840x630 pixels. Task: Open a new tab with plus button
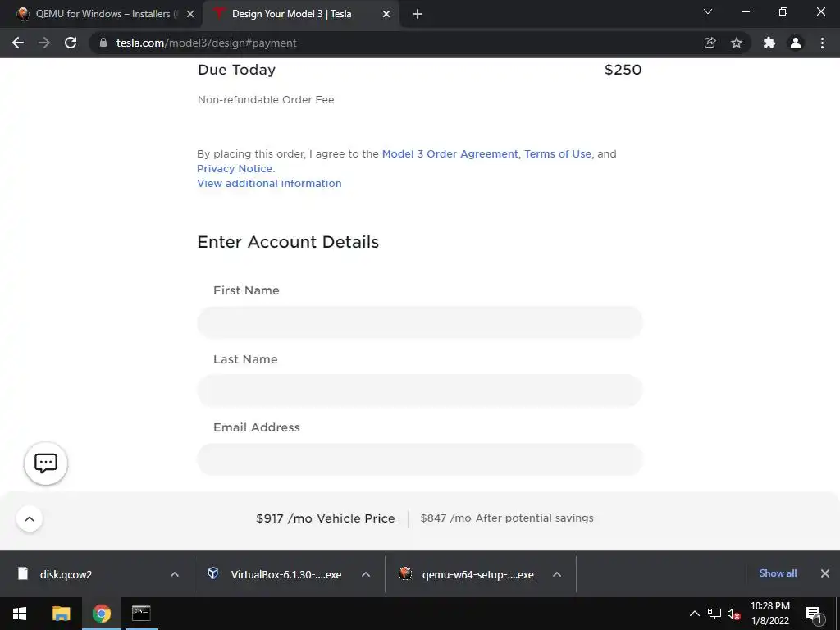[418, 14]
